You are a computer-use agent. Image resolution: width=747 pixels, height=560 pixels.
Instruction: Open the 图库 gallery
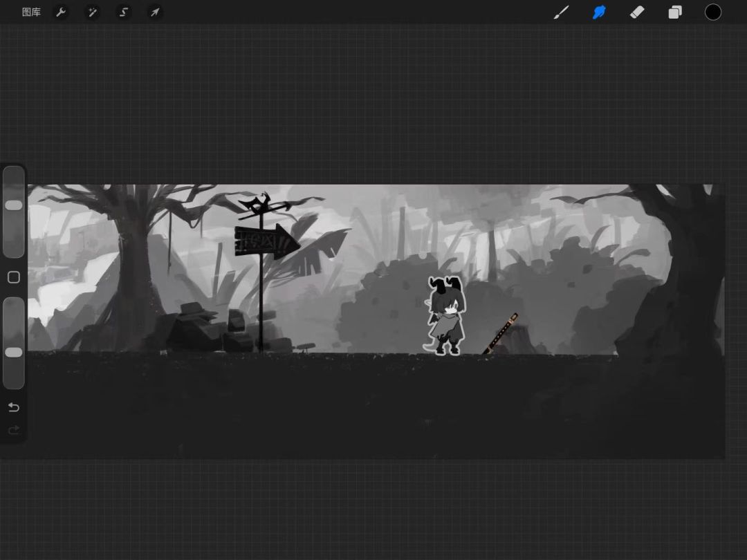coord(31,12)
